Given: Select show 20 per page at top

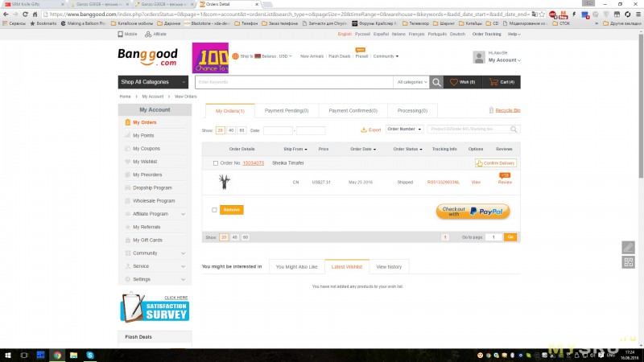Looking at the screenshot, I should click(220, 130).
